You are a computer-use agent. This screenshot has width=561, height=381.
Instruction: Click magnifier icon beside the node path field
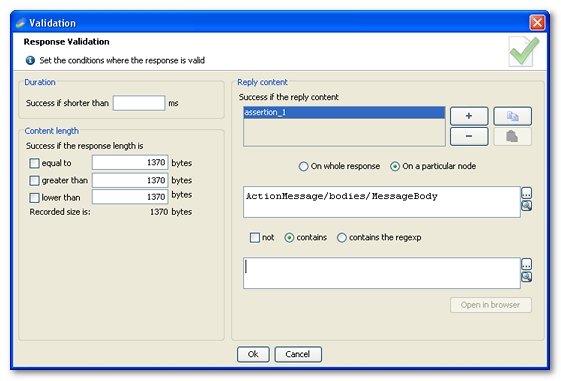[526, 205]
